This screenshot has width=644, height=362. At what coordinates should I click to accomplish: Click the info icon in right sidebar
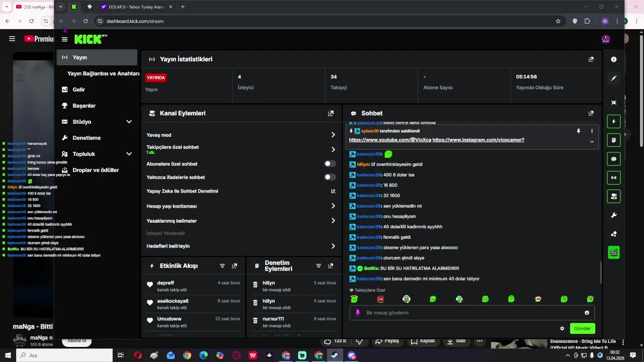click(614, 59)
